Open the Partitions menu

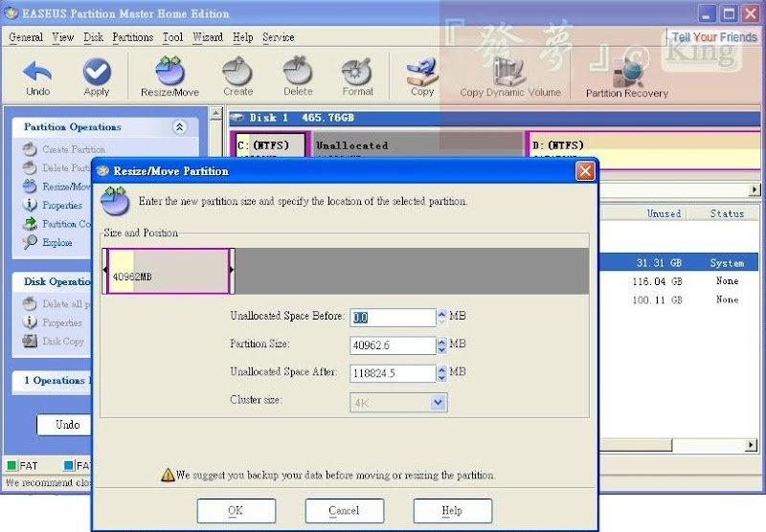[x=133, y=37]
